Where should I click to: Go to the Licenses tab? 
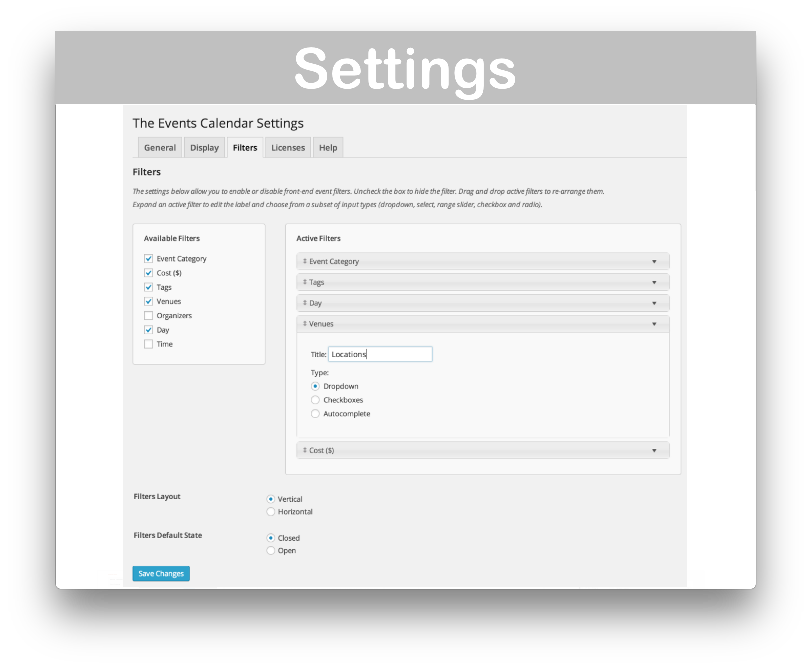point(288,147)
